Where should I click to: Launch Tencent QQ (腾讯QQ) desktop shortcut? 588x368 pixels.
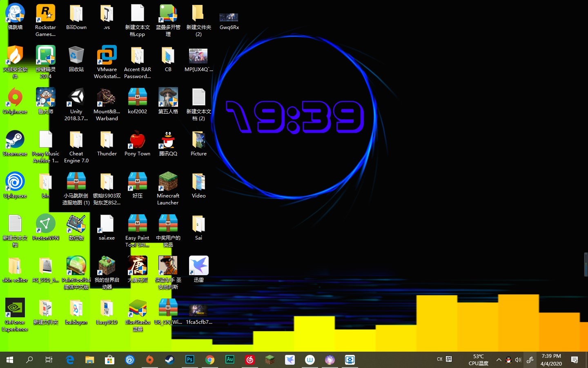[x=168, y=144]
